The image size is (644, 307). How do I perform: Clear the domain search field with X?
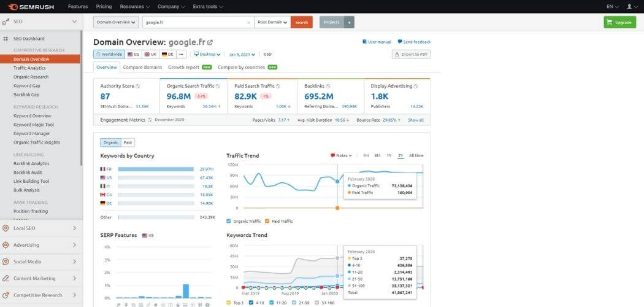tap(248, 23)
